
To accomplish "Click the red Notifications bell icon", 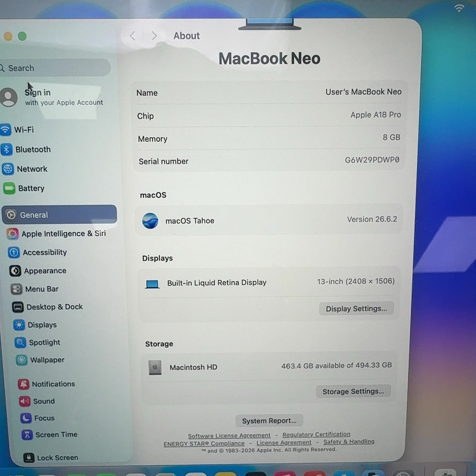I will click(x=23, y=384).
